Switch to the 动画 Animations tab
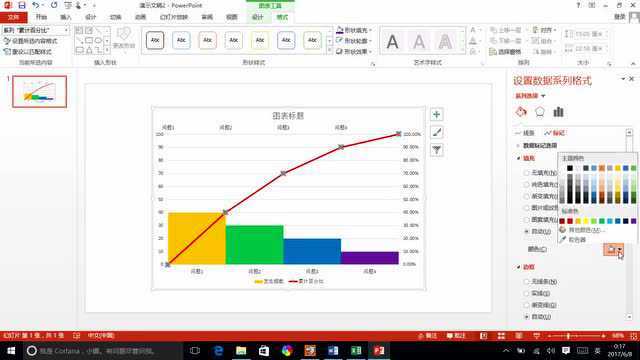 tap(140, 17)
